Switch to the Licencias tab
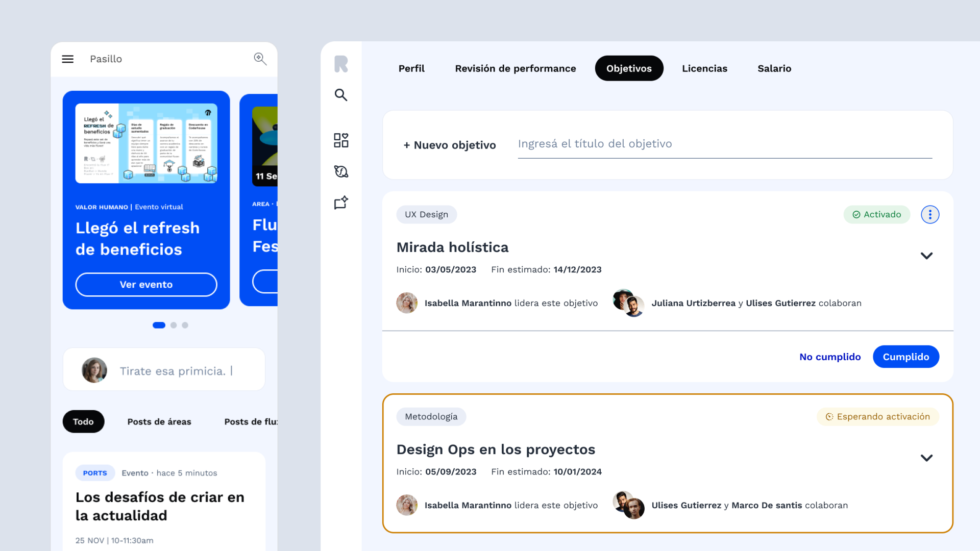Screen dimensions: 980x551 point(704,68)
